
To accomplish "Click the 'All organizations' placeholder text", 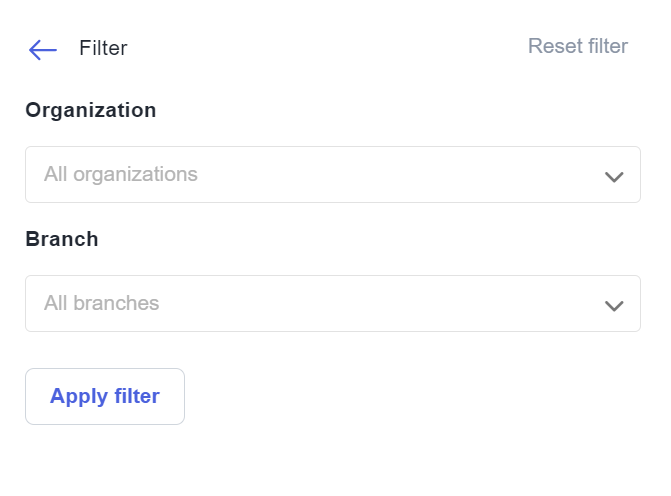I will 121,175.
